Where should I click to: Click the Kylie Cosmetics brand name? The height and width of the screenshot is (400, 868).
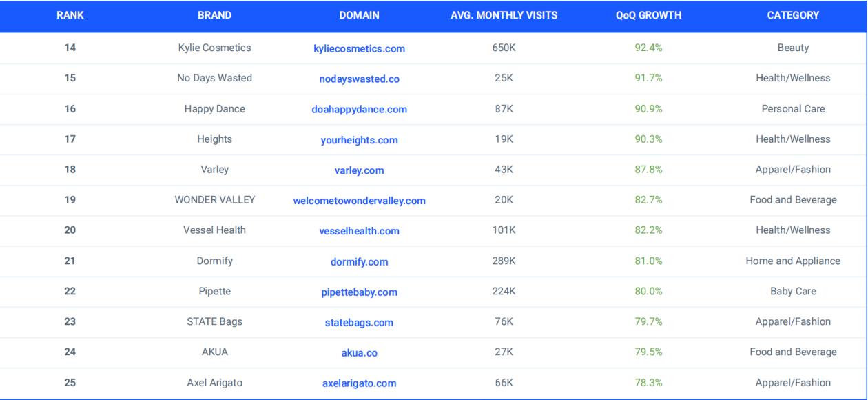pos(214,48)
